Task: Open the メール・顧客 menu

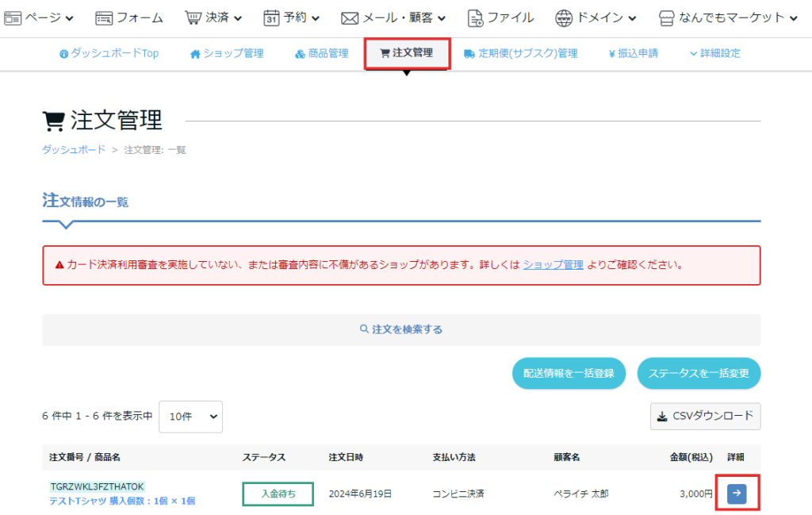Action: (x=393, y=17)
